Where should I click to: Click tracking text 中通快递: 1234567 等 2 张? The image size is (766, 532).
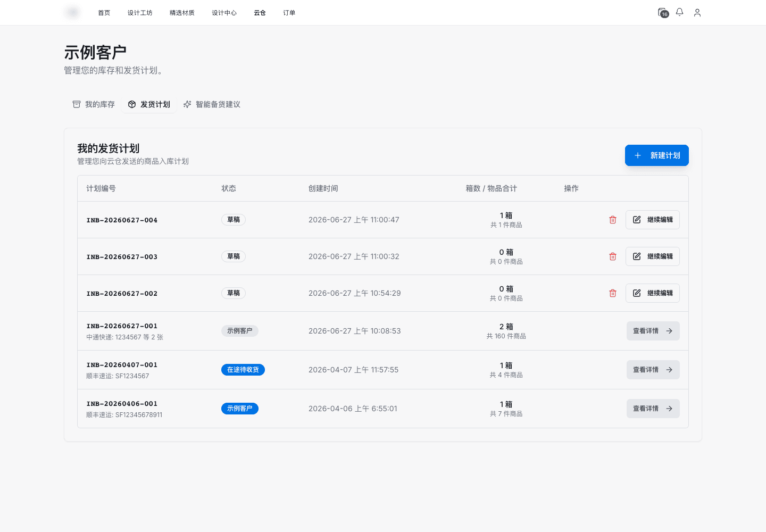pos(124,337)
